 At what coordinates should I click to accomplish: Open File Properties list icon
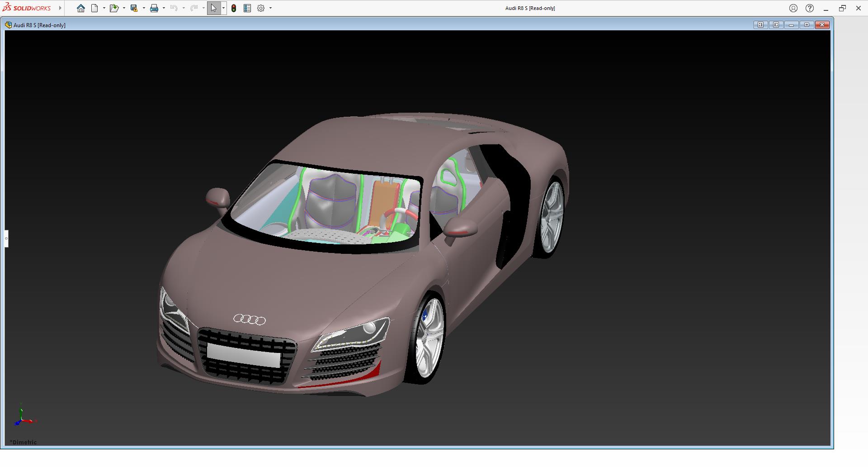[x=247, y=8]
